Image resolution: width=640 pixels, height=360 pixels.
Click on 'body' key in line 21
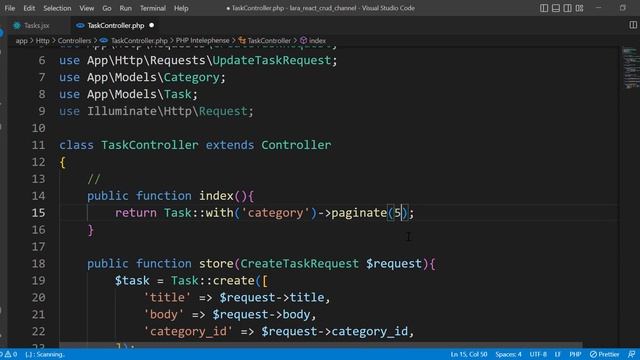(163, 315)
